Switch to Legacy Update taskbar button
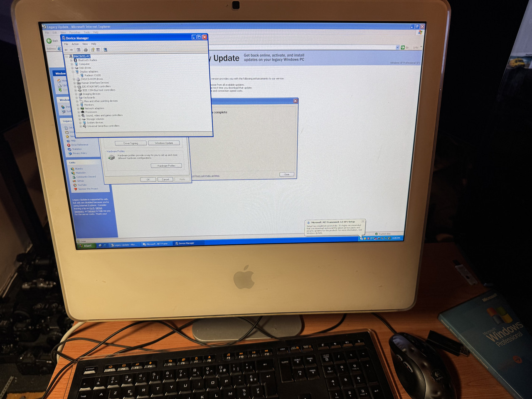 click(x=125, y=245)
